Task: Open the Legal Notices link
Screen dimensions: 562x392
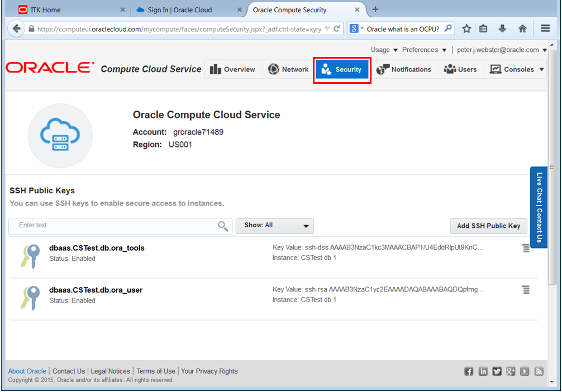Action: tap(111, 371)
